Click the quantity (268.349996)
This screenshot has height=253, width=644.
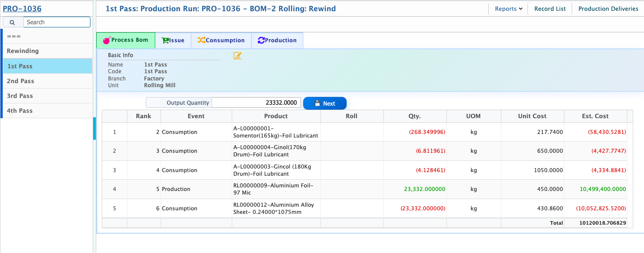tap(427, 132)
